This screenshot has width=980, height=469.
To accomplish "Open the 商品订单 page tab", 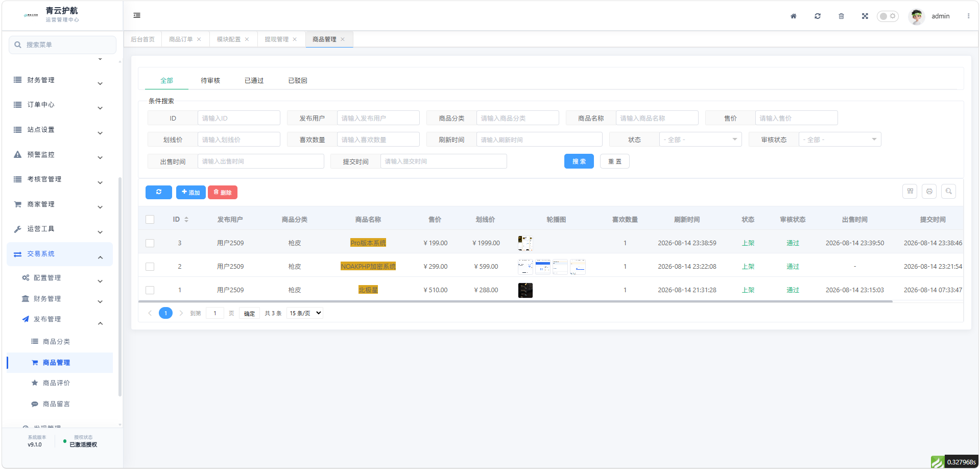I will 181,39.
